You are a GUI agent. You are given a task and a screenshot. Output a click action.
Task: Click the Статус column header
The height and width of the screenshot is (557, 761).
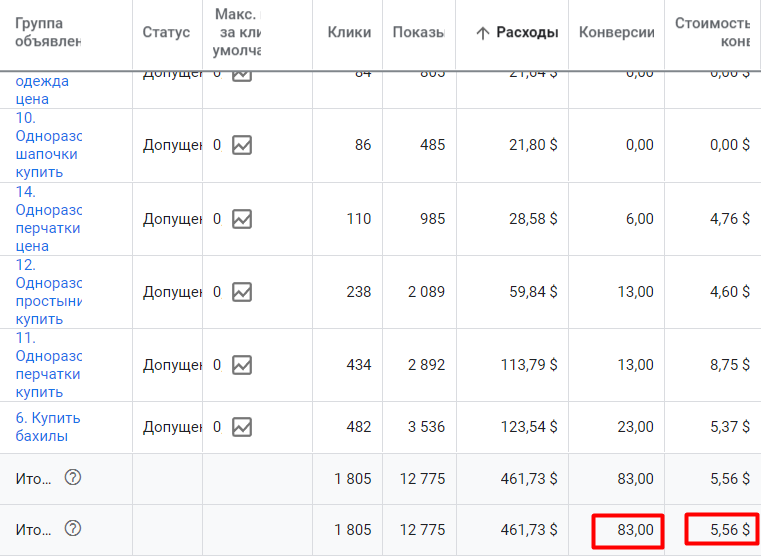(x=166, y=32)
